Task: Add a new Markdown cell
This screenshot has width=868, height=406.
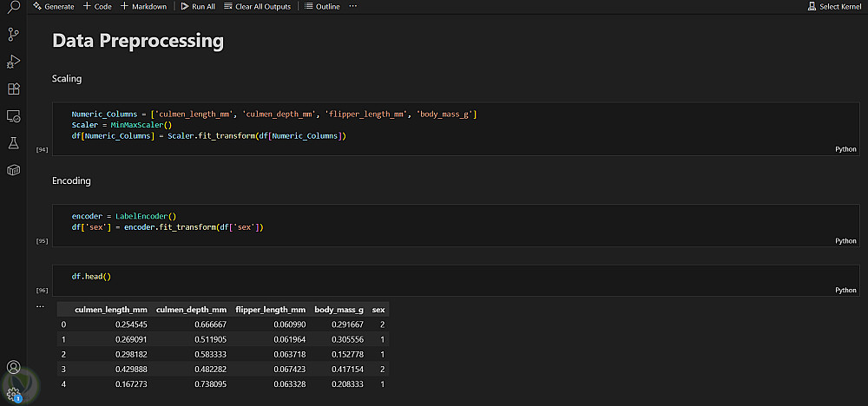Action: (x=143, y=6)
